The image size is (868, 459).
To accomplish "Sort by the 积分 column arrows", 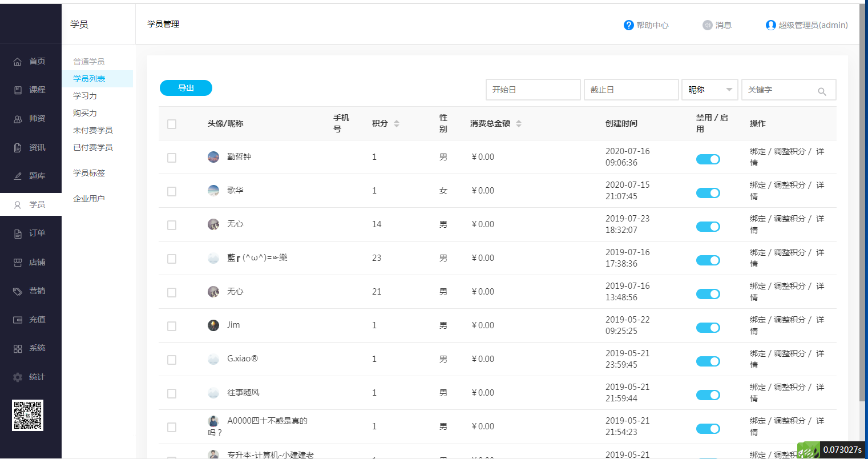I will point(397,123).
